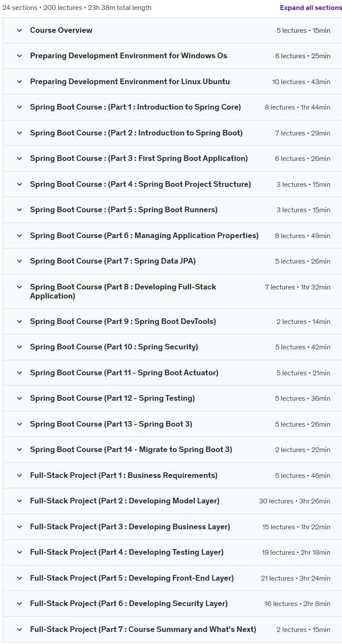342x644 pixels.
Task: Expand the Course Overview section chevron
Action: click(x=19, y=30)
